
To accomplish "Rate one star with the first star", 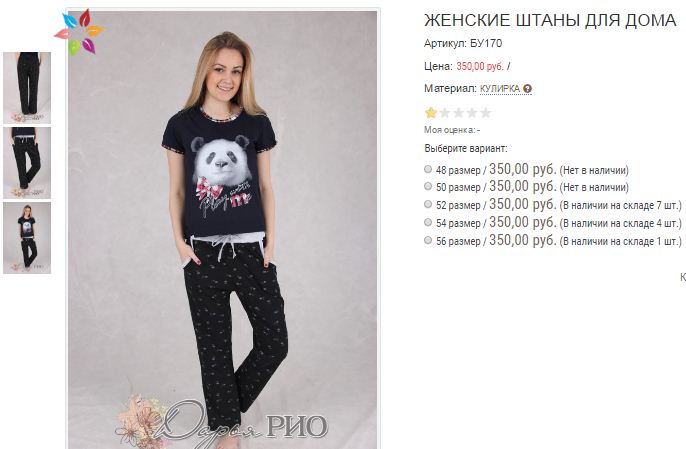I will 431,113.
